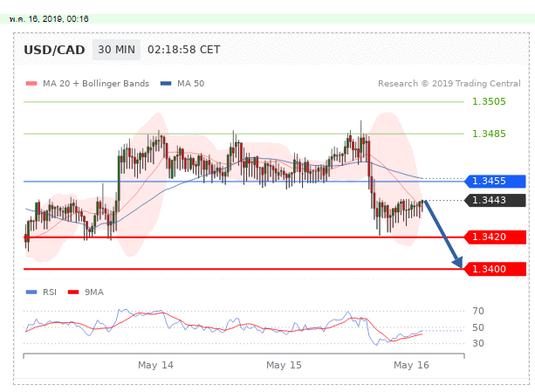Click the MA 20 + Bollinger Bands label
This screenshot has width=535, height=392.
[x=96, y=84]
